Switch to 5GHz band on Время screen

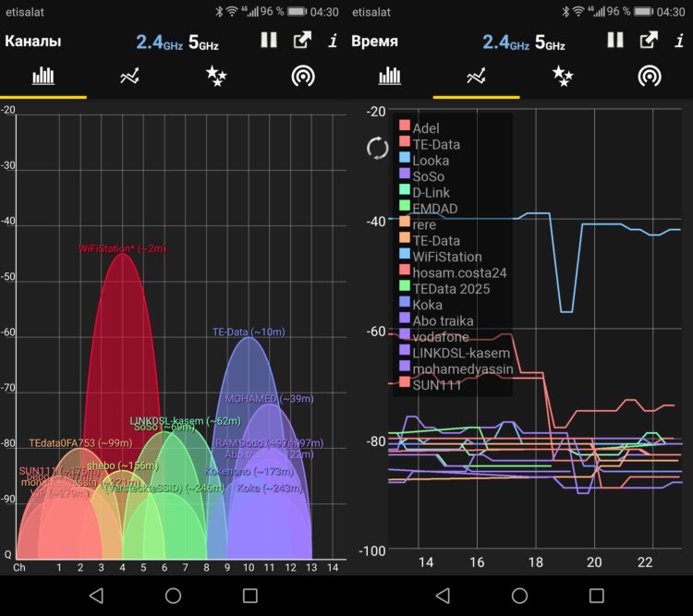pos(553,42)
